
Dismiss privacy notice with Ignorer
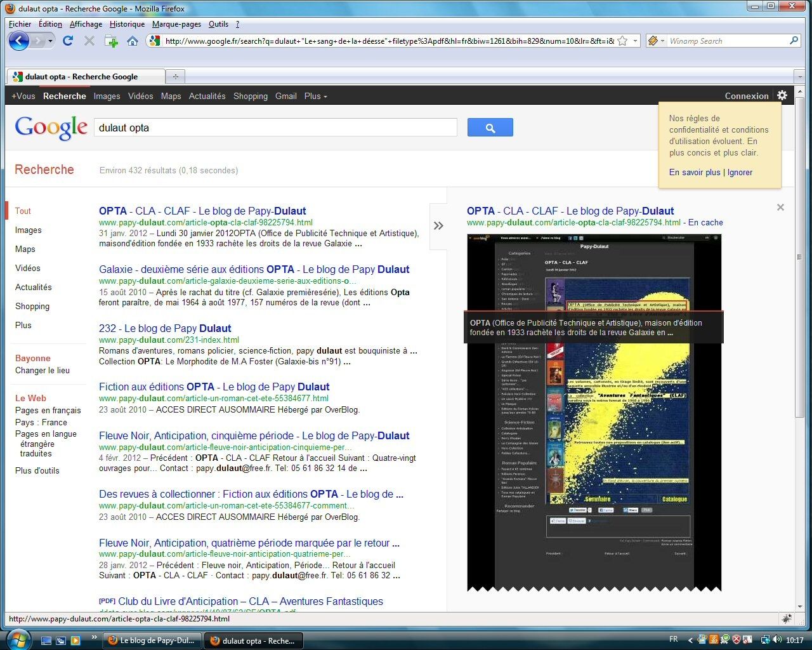tap(740, 172)
